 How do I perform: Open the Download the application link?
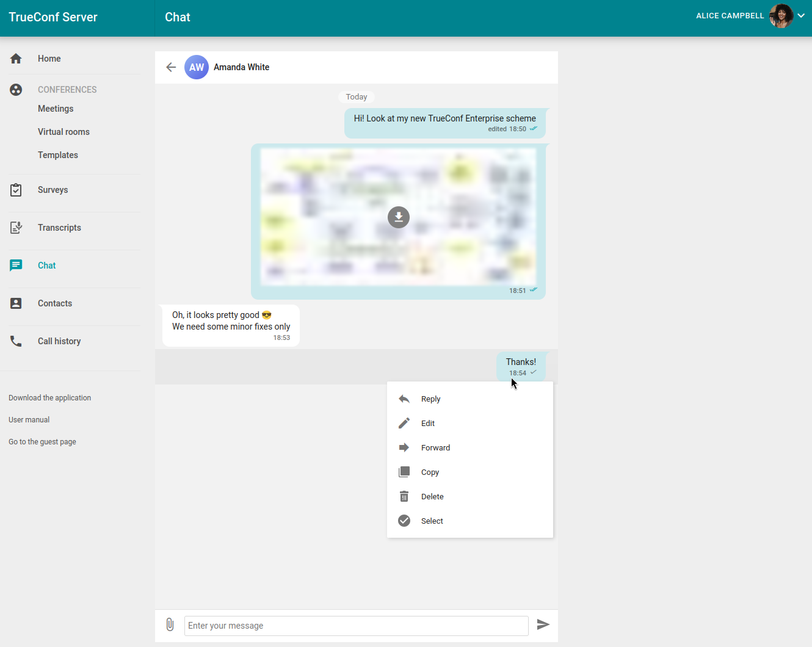49,398
